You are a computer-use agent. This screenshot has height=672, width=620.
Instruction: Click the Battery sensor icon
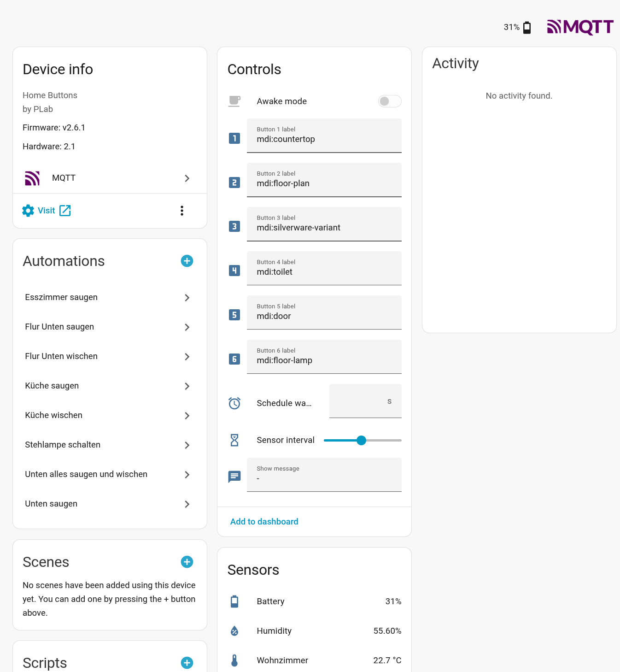pyautogui.click(x=234, y=601)
